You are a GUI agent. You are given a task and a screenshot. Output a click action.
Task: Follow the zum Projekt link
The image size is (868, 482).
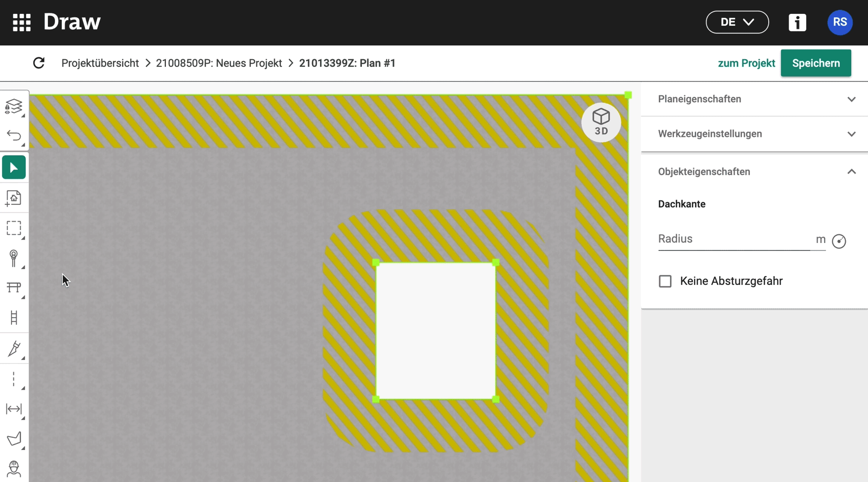pos(746,63)
